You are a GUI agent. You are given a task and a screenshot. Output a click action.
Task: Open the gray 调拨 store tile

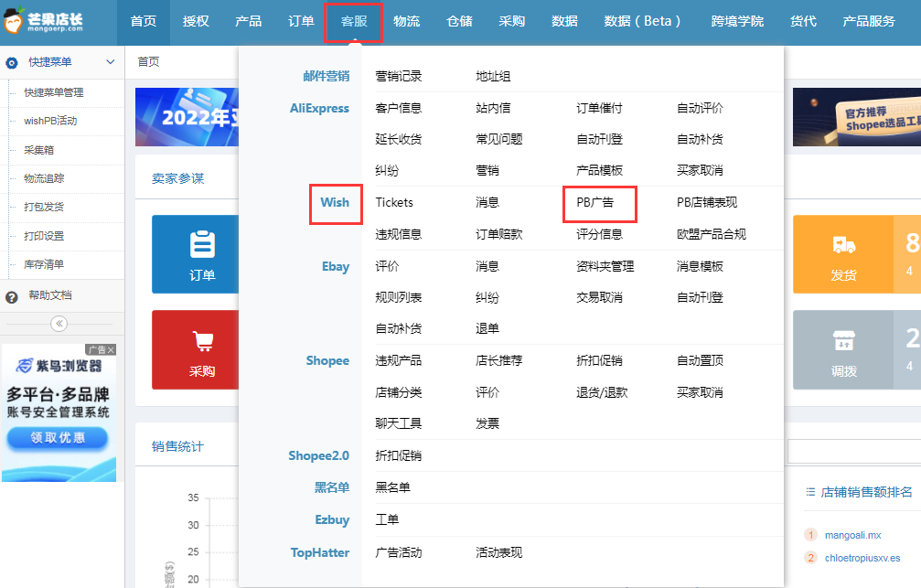[x=843, y=349]
